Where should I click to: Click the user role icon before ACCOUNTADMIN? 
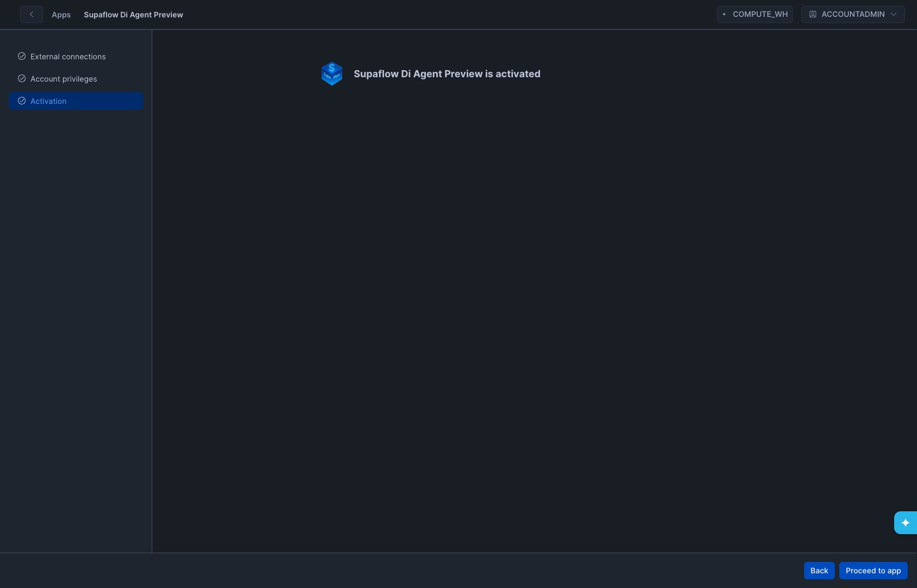813,14
